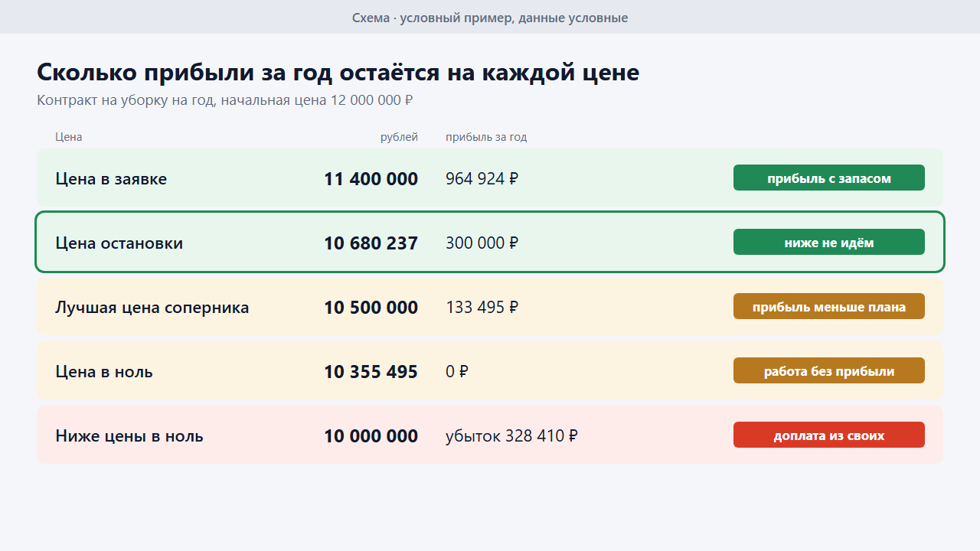The width and height of the screenshot is (980, 551).
Task: Click the profit value 964 924 ₽
Action: (x=482, y=179)
